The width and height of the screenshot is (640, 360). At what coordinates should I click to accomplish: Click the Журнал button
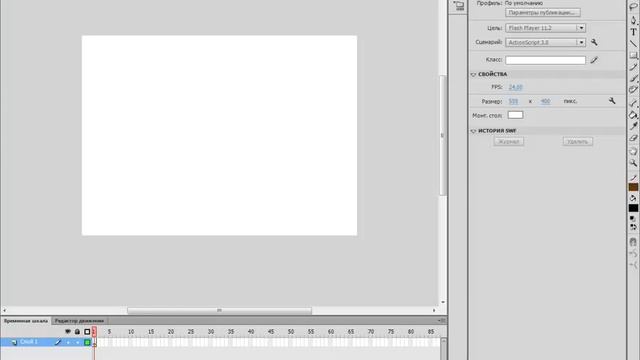509,141
